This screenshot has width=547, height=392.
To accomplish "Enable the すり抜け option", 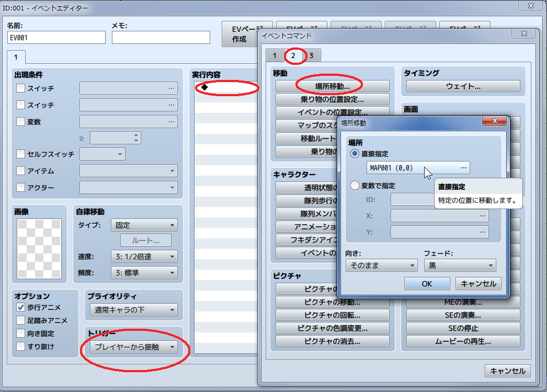I will [21, 346].
